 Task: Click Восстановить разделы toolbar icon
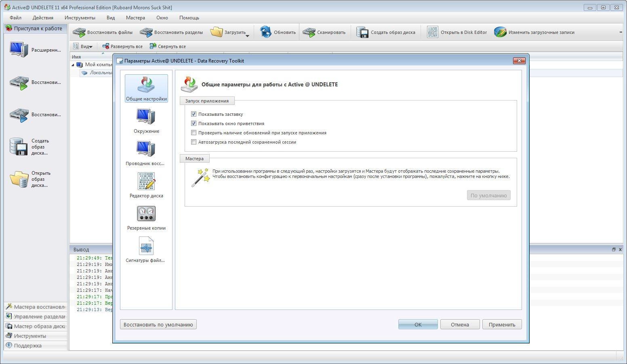(x=146, y=32)
